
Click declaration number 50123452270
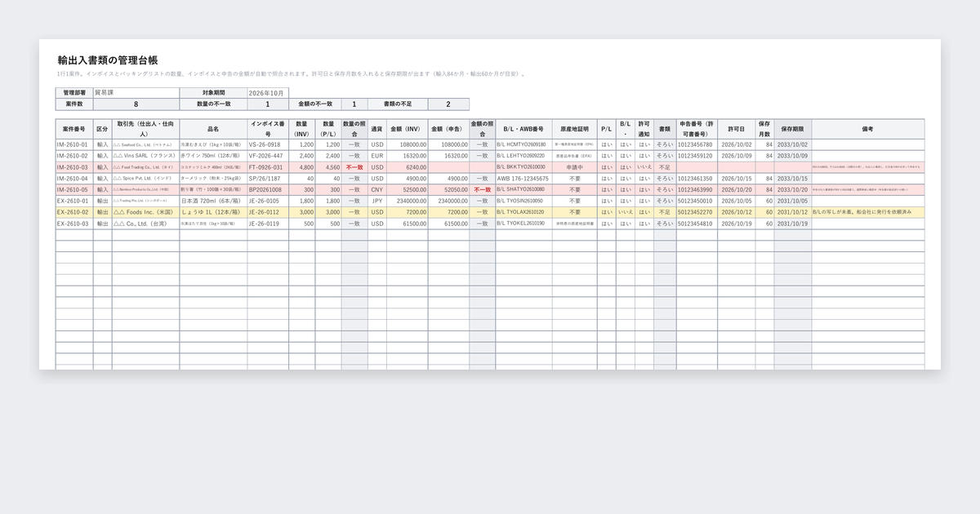[696, 212]
